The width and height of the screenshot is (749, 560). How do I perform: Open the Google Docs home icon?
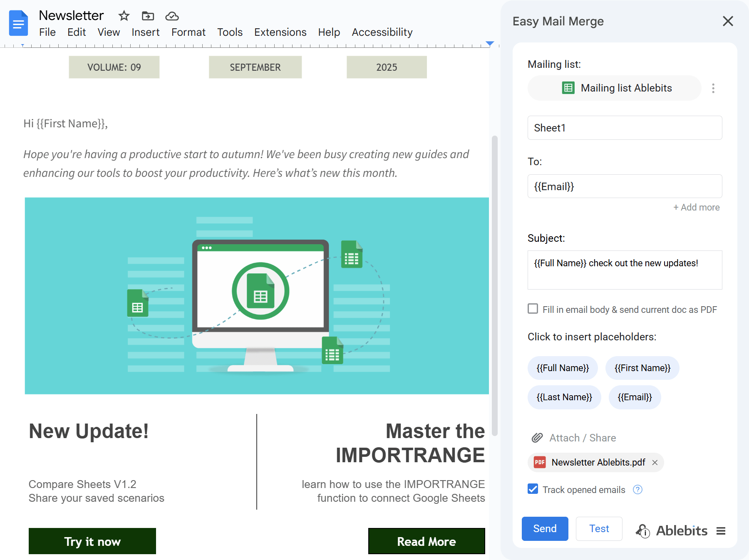pyautogui.click(x=18, y=23)
